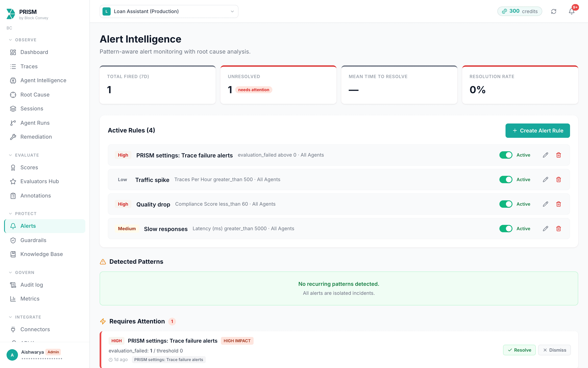Navigate to the Metrics page
Screen dimensions: 588x368
pos(45,299)
